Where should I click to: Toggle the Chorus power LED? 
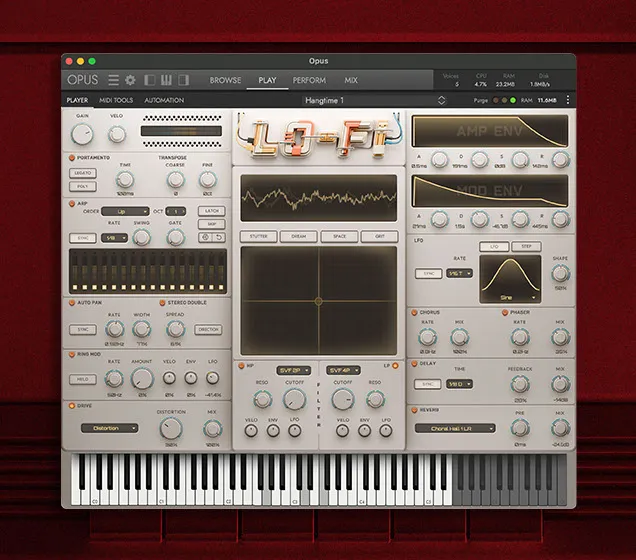pos(414,312)
